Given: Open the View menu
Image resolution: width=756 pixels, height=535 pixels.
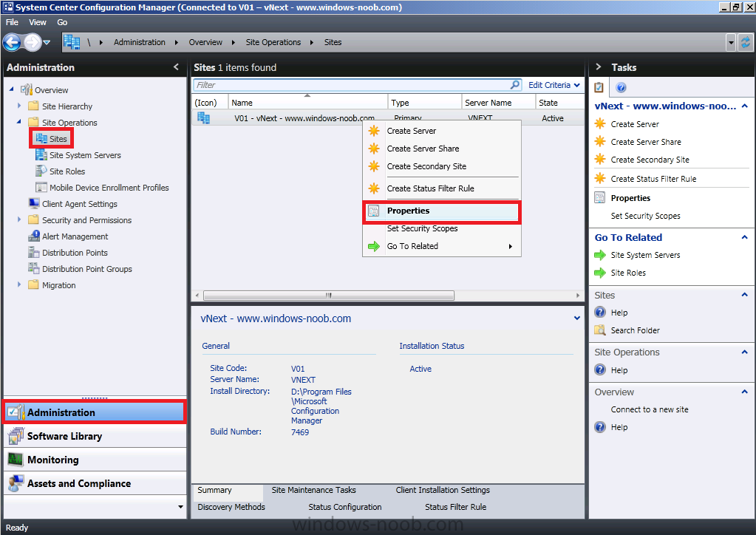Looking at the screenshot, I should [38, 22].
